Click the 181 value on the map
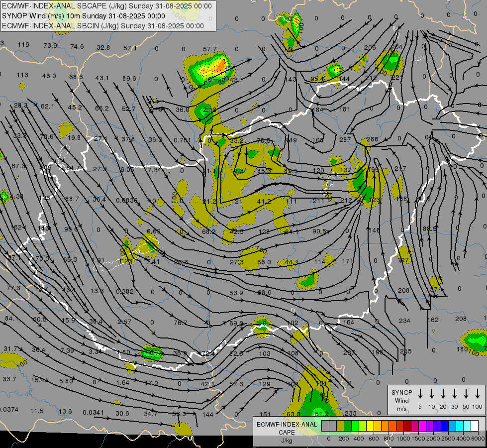487x448 pixels. click(x=345, y=110)
